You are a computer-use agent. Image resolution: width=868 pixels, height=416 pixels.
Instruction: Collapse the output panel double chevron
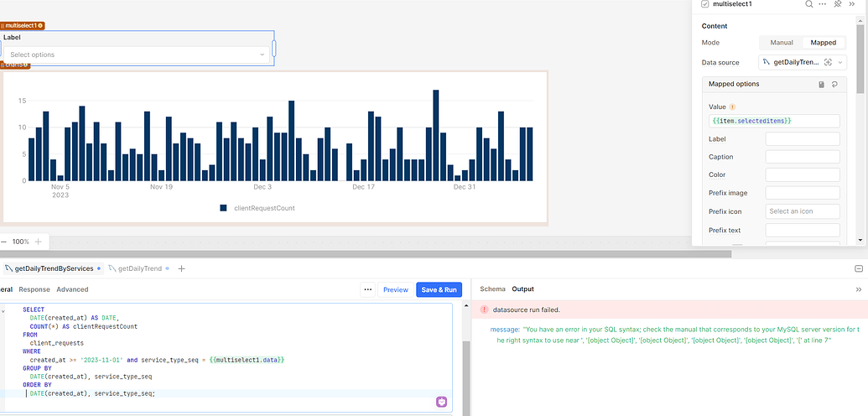click(x=859, y=289)
